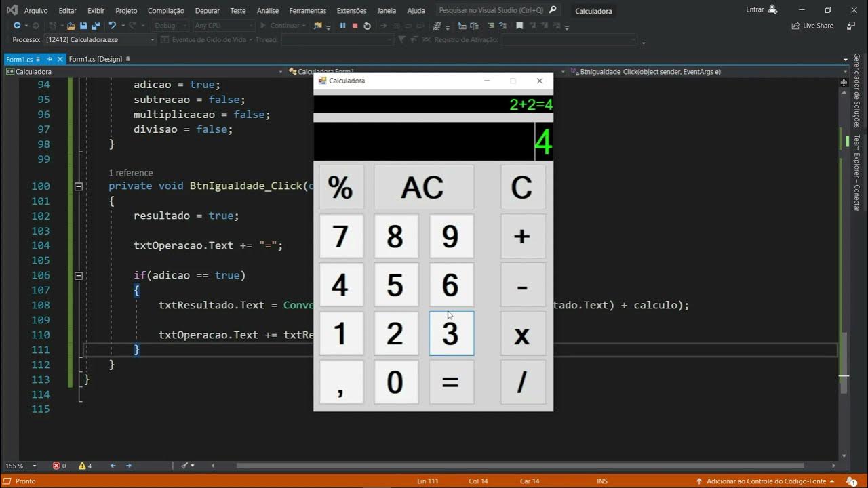This screenshot has height=488, width=868.
Task: Click the split editor icon above the scrollbar
Action: click(844, 83)
